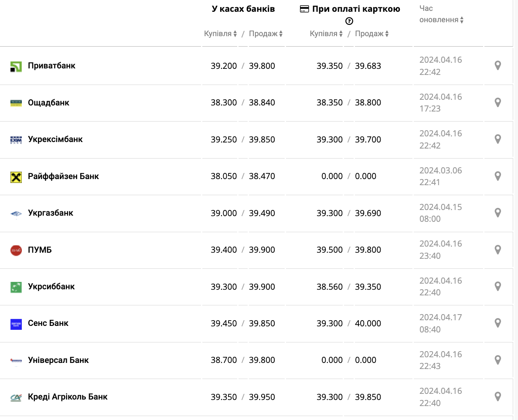Image resolution: width=518 pixels, height=420 pixels.
Task: Click the ПУМБ location marker icon
Action: [x=498, y=250]
